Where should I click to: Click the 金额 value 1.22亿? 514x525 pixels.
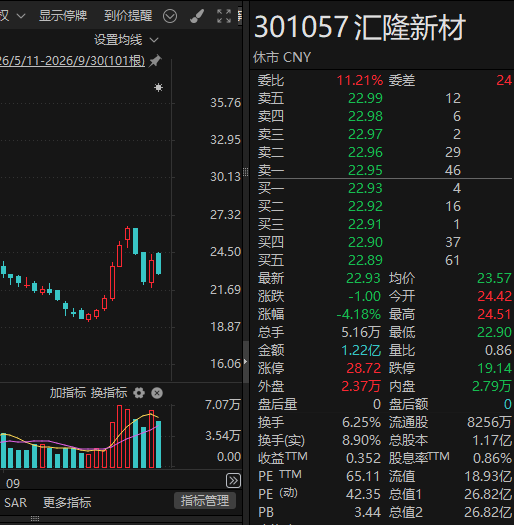(361, 351)
